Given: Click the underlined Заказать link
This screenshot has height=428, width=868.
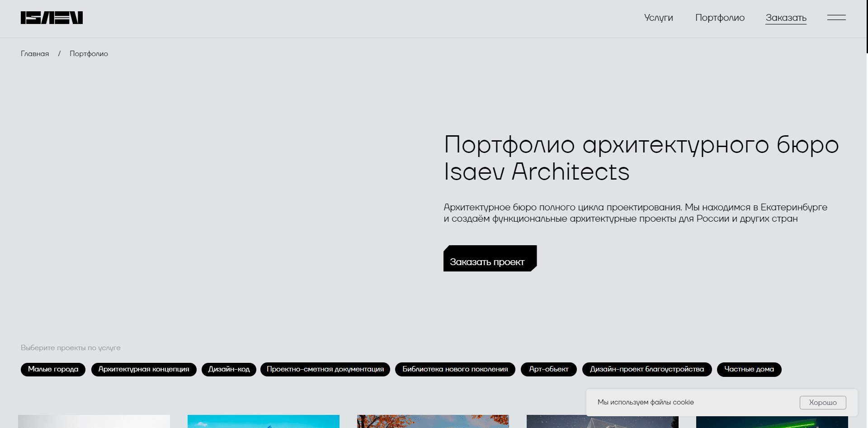Looking at the screenshot, I should tap(786, 18).
